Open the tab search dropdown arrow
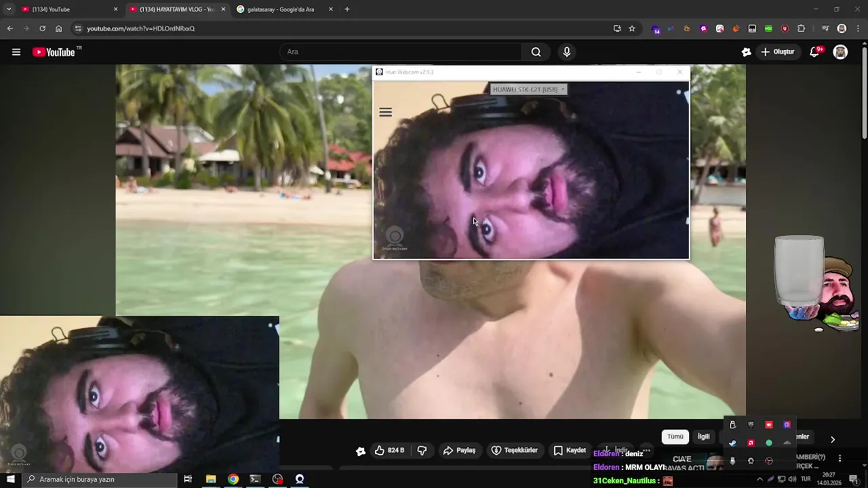868x488 pixels. coord(8,9)
